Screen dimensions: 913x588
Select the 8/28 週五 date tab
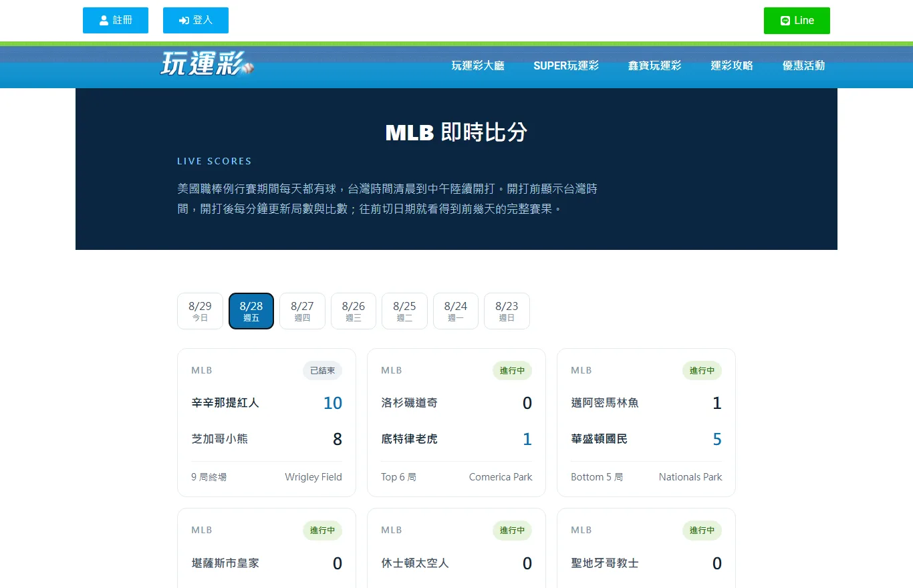[251, 311]
